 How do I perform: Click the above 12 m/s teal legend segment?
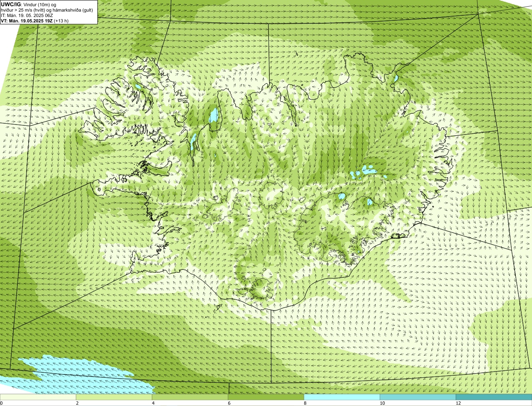point(494,397)
